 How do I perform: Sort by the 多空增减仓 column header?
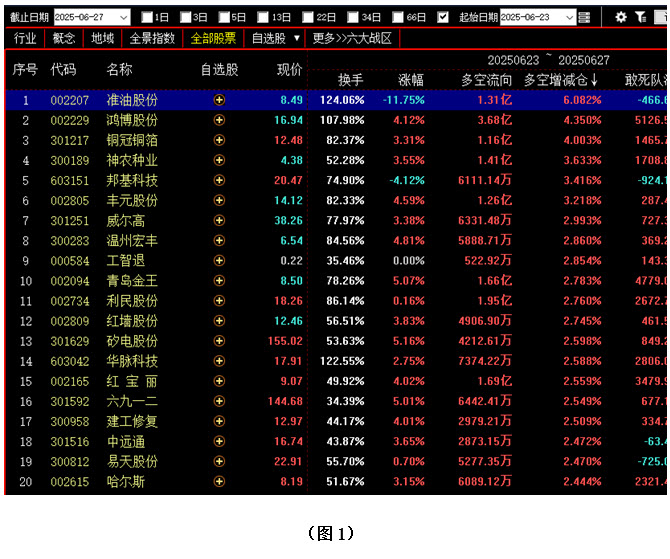pos(560,80)
